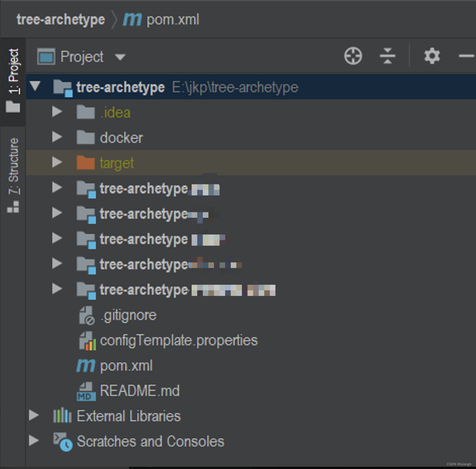The image size is (476, 469).
Task: Click the Structure tab icon in sidebar
Action: [x=13, y=207]
